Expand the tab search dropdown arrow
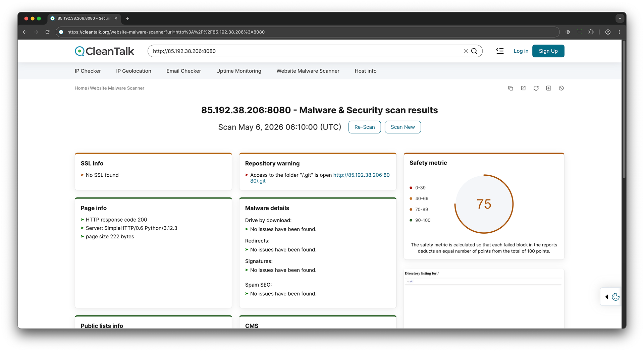Screen dimensions: 644x352 click(620, 18)
